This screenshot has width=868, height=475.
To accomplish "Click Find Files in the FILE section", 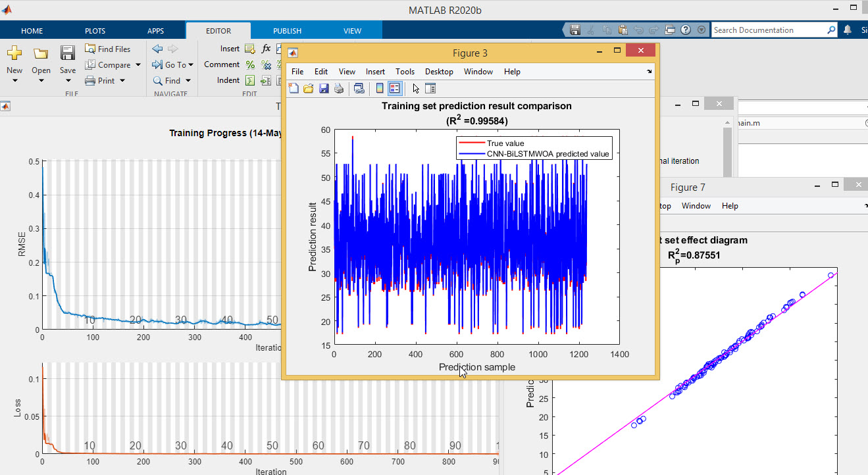I will pos(108,49).
